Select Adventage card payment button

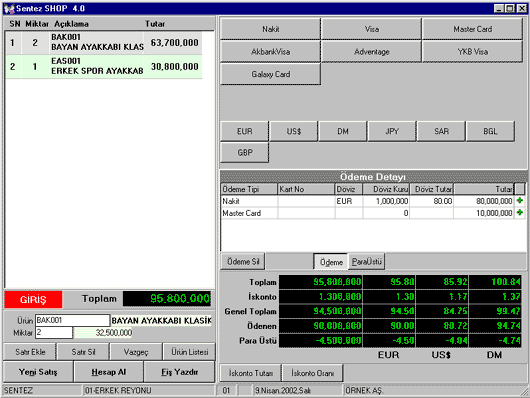371,52
